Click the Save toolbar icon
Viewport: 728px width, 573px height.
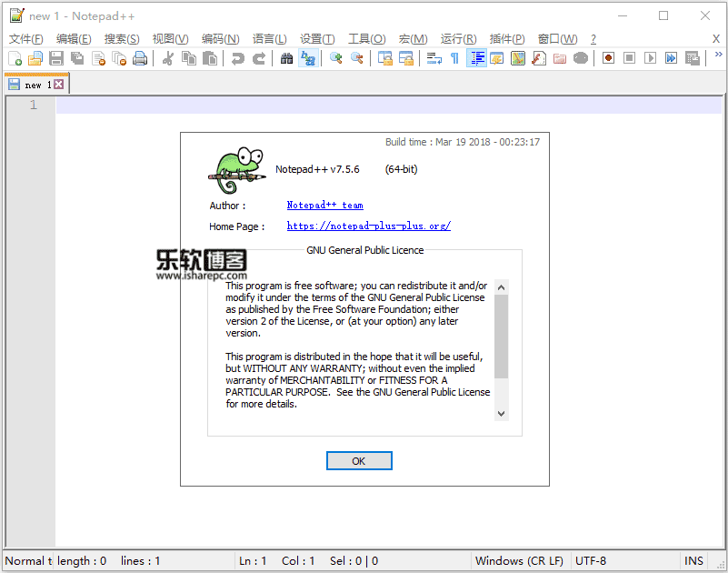[x=56, y=58]
